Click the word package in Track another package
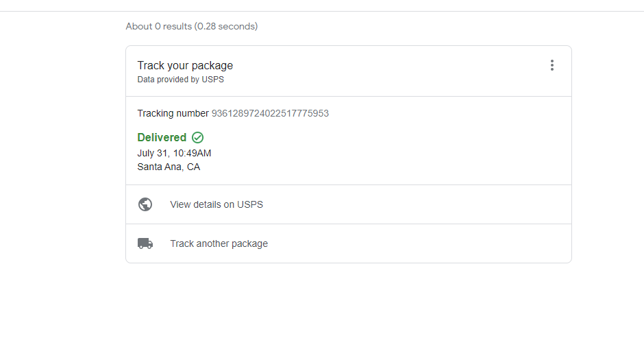644x358 pixels. coord(249,243)
